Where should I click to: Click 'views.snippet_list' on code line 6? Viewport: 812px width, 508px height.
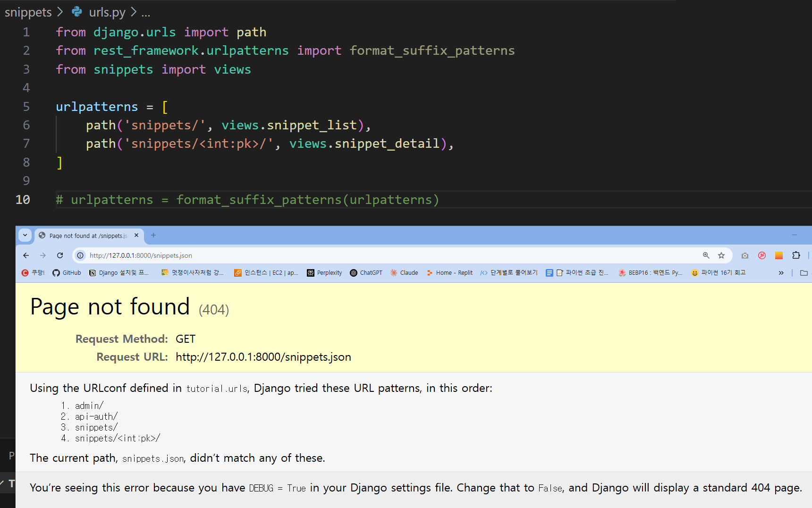click(x=289, y=125)
